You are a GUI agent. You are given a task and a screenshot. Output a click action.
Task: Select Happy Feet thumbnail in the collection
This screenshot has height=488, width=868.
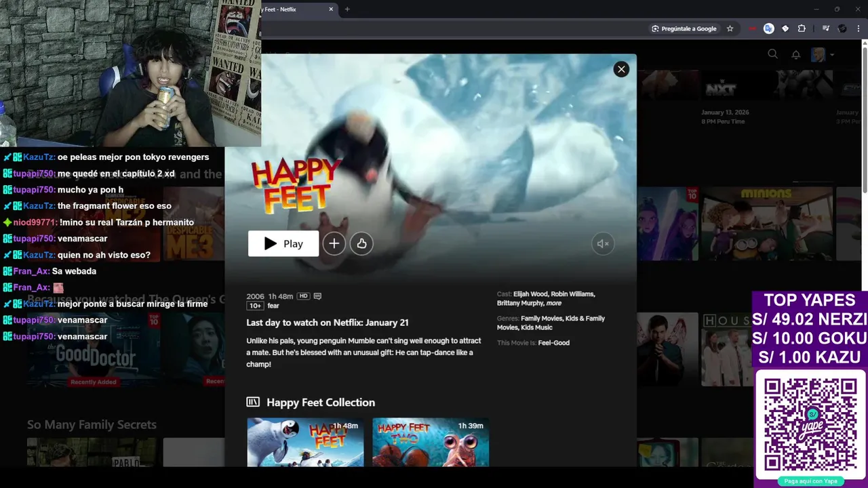[x=305, y=442]
